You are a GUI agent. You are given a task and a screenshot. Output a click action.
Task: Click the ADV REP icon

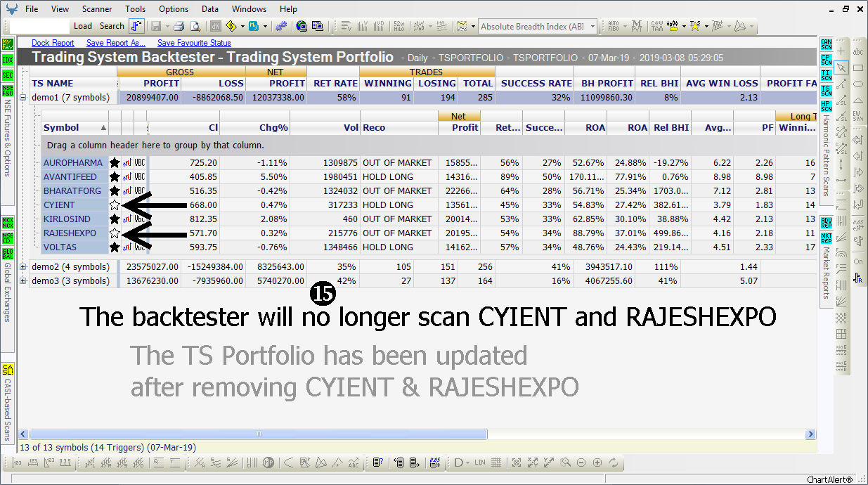click(x=826, y=224)
